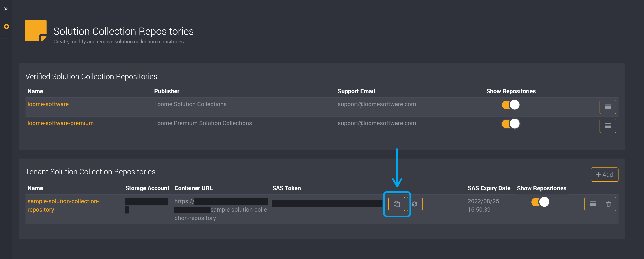644x259 pixels.
Task: Toggle Show Repositories for loome-software-premium
Action: (x=510, y=124)
